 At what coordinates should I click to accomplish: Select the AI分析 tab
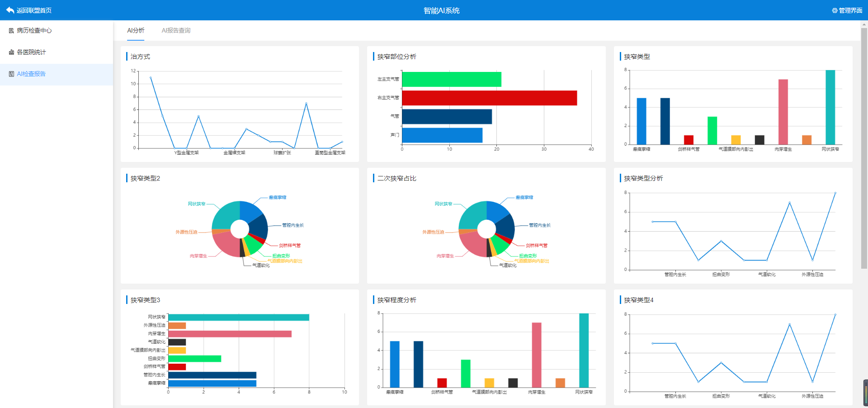136,30
